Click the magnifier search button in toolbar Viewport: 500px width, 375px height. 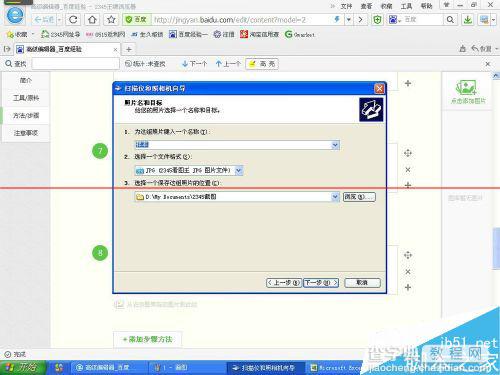click(450, 20)
